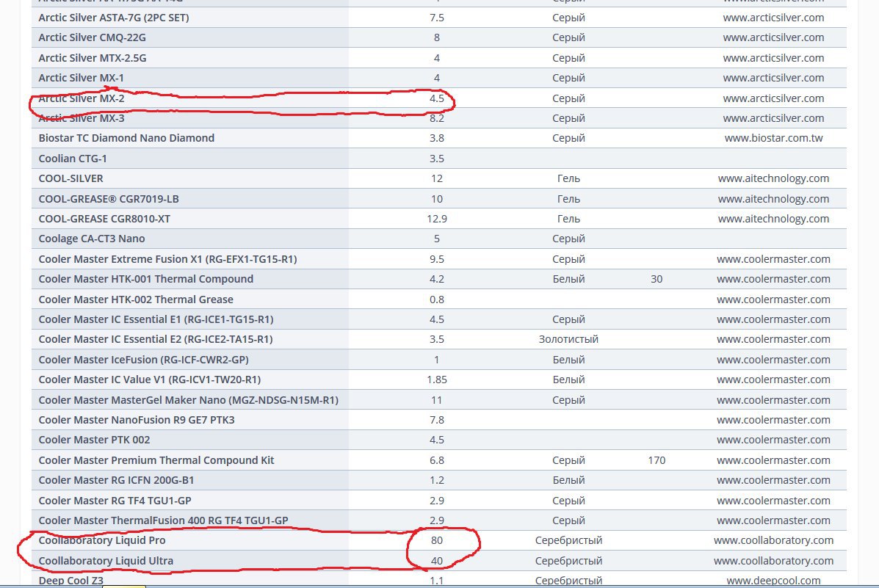Click Cooler Master RG TF4 TGU1-GP name
This screenshot has width=879, height=588.
pos(115,501)
